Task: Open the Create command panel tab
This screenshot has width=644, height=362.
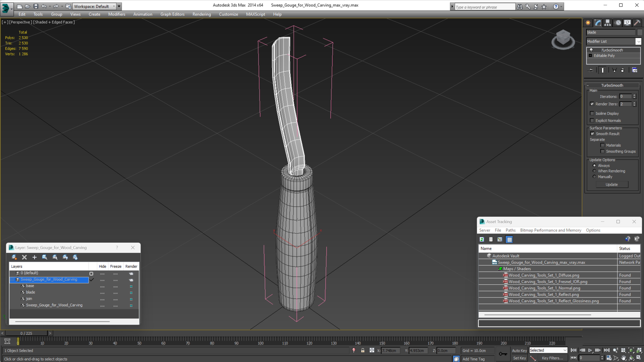Action: point(588,23)
